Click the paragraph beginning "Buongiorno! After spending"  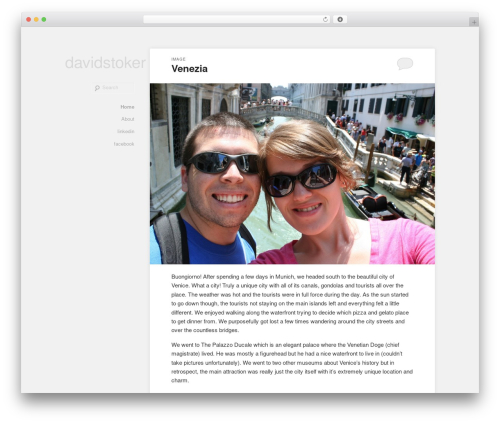pyautogui.click(x=290, y=303)
